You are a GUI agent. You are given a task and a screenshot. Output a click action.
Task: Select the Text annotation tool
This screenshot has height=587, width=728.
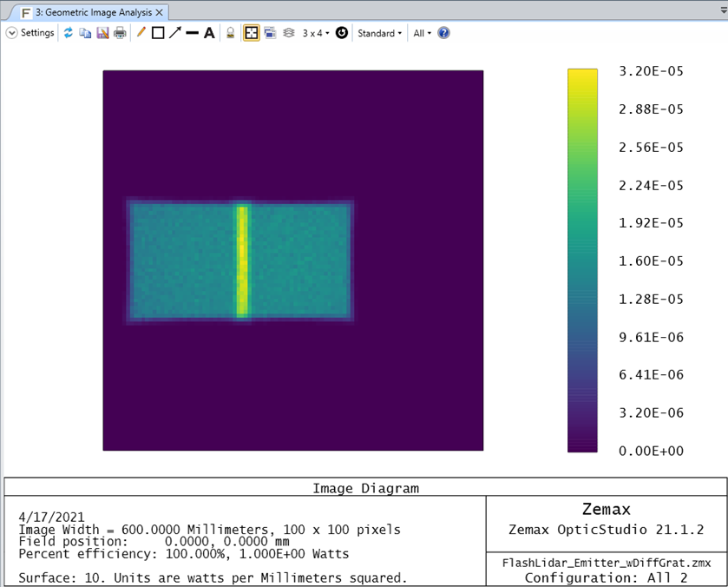click(x=208, y=33)
